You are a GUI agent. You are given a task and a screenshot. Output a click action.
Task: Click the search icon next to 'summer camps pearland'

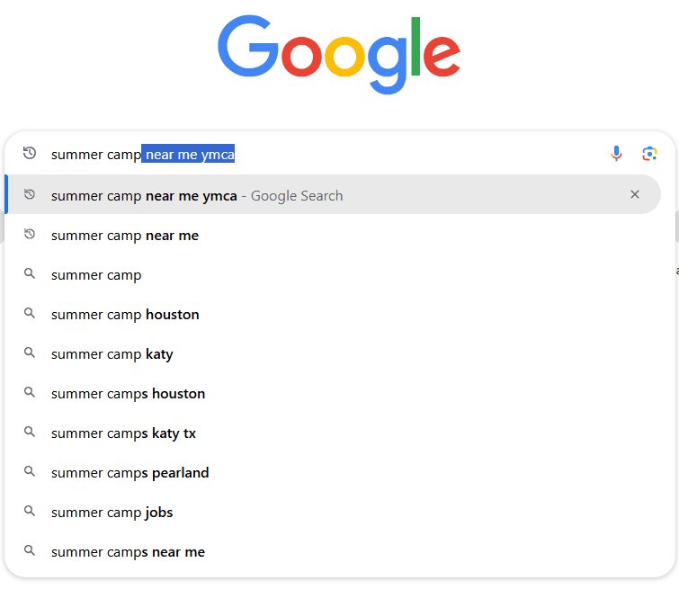[30, 472]
